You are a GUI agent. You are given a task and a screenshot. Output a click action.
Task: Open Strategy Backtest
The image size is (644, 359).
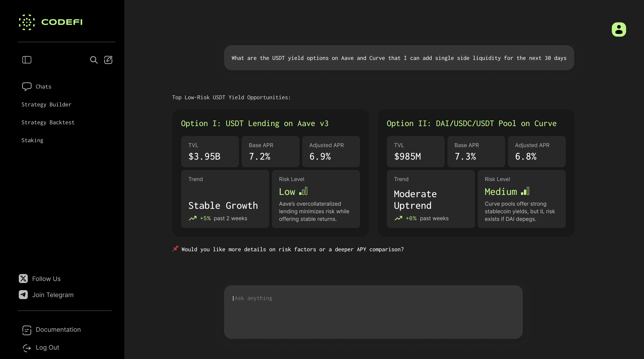click(48, 122)
